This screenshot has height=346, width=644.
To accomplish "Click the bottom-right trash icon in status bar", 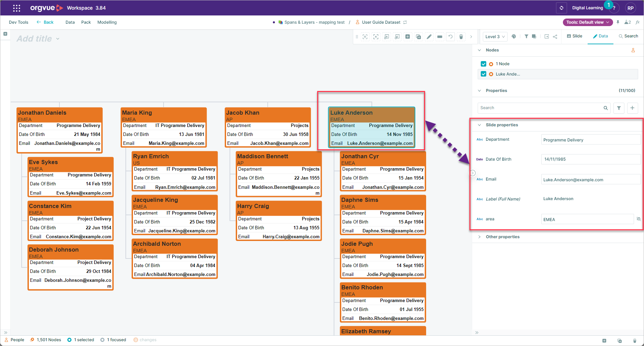I will 635,341.
